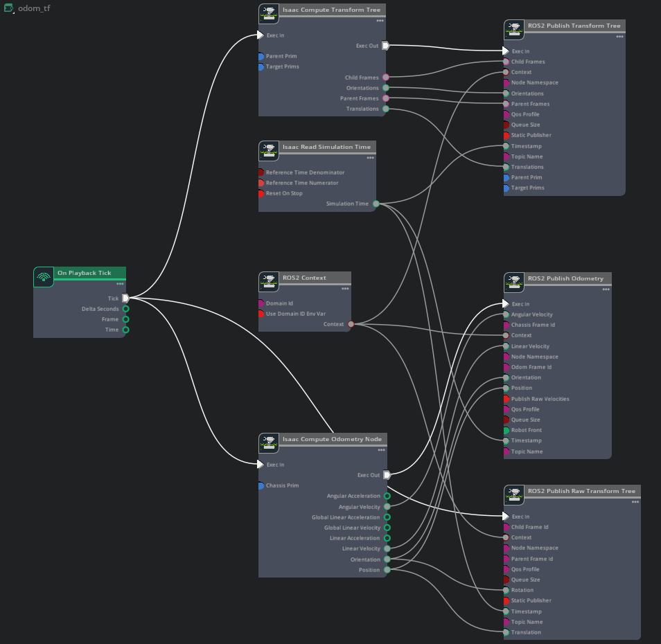
Task: Click the On Playback Tick node icon
Action: (x=44, y=277)
